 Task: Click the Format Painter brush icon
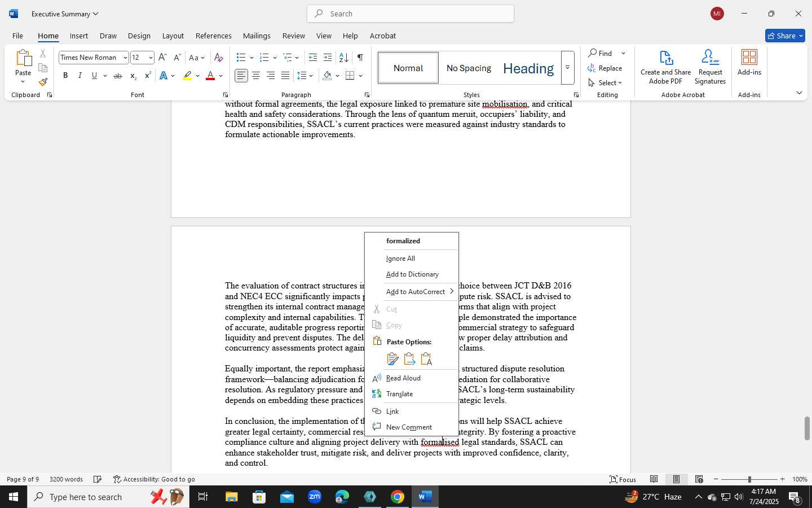click(x=43, y=82)
